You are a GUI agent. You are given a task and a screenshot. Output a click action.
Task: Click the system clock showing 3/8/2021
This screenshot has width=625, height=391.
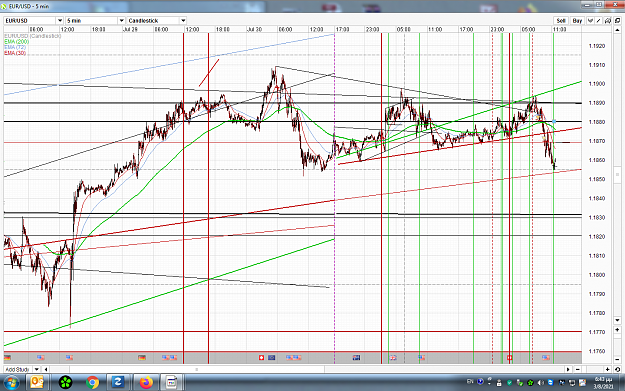(x=603, y=383)
